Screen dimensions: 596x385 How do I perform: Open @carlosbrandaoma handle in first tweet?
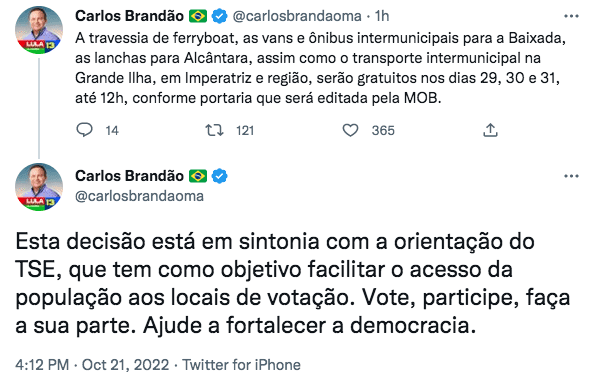297,16
